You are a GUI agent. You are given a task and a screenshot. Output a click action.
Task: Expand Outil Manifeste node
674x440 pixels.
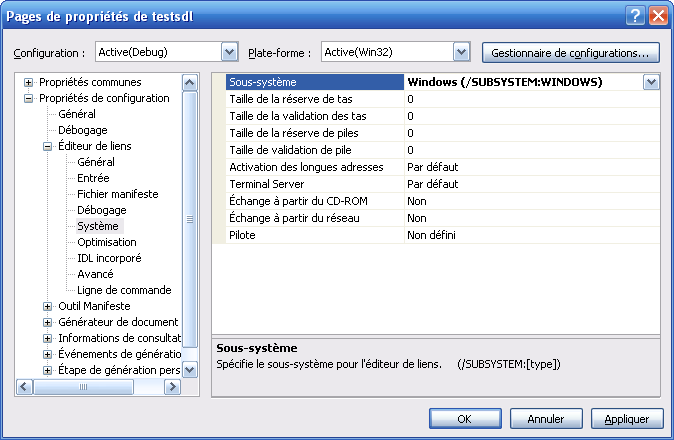[x=48, y=306]
